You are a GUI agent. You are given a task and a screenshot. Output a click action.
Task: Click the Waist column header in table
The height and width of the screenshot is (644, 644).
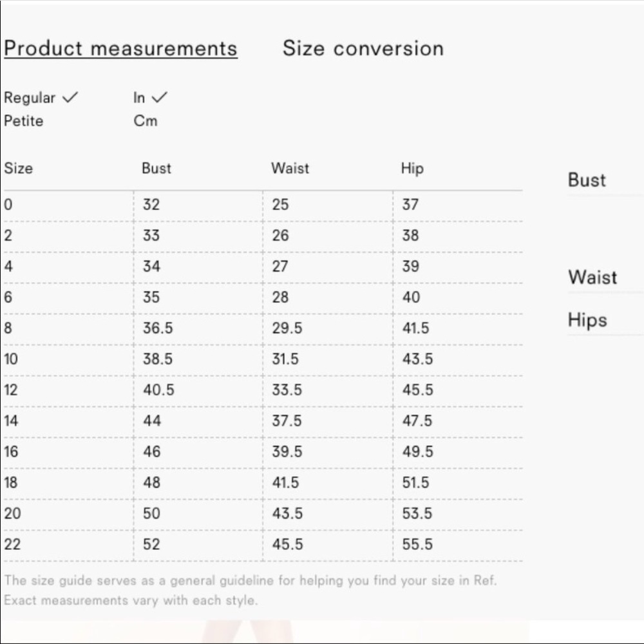pos(290,168)
